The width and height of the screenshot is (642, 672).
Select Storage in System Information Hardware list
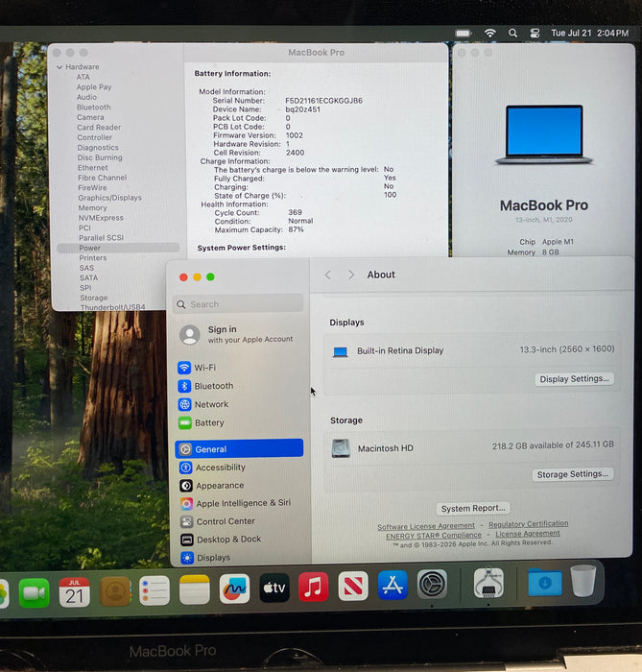point(94,298)
